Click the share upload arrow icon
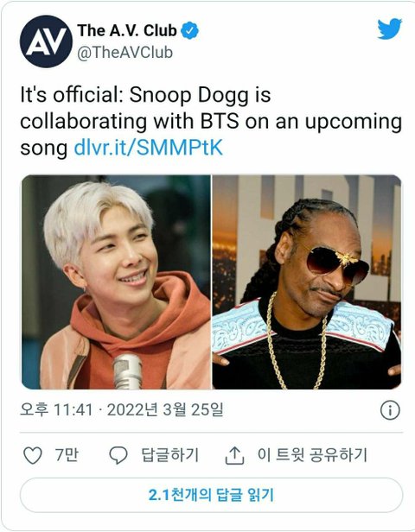This screenshot has width=415, height=532. [234, 455]
